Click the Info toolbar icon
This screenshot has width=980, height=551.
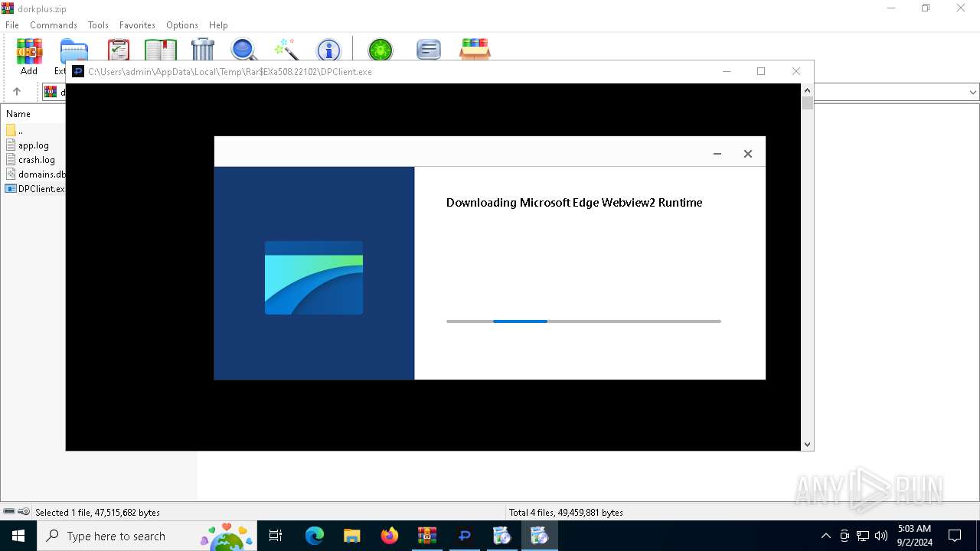328,51
